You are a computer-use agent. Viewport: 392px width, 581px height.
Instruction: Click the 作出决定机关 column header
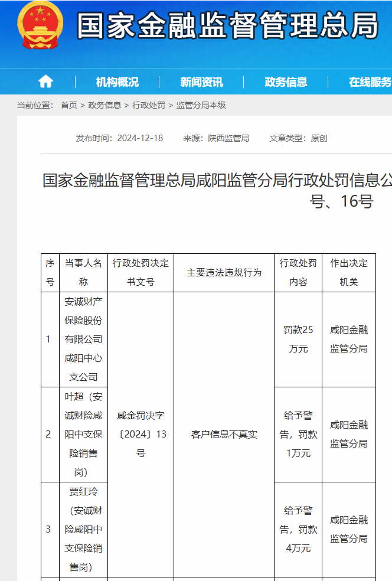[x=349, y=273]
